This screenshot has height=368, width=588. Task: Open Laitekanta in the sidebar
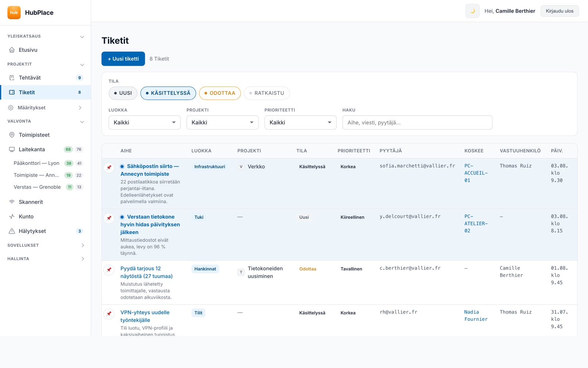[x=46, y=149]
